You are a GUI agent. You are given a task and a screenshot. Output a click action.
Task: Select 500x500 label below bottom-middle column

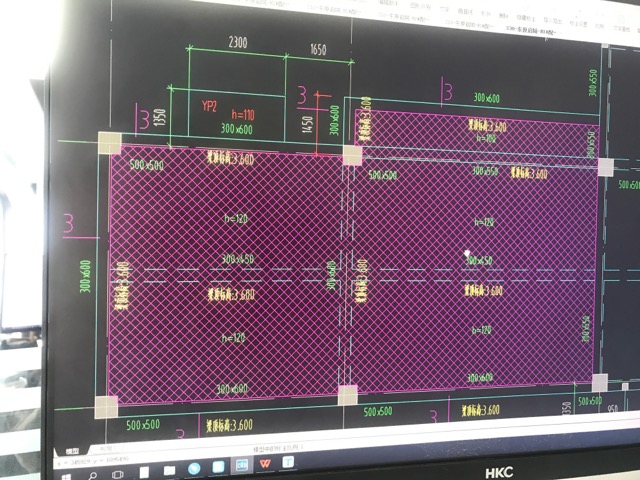(x=378, y=411)
